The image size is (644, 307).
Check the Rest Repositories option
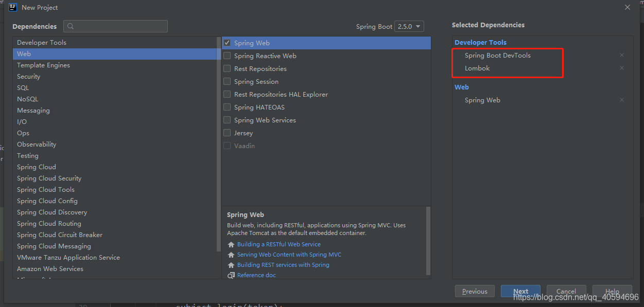click(x=227, y=68)
